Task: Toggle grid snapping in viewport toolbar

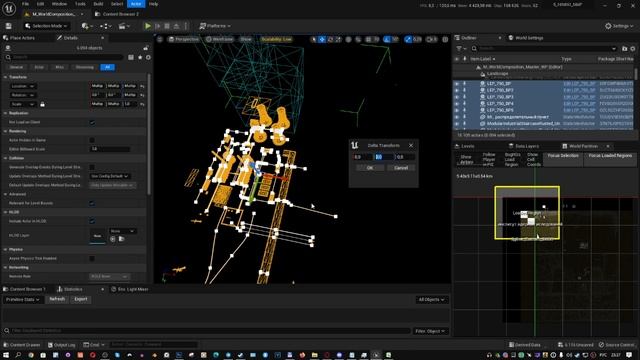Action: (x=368, y=39)
